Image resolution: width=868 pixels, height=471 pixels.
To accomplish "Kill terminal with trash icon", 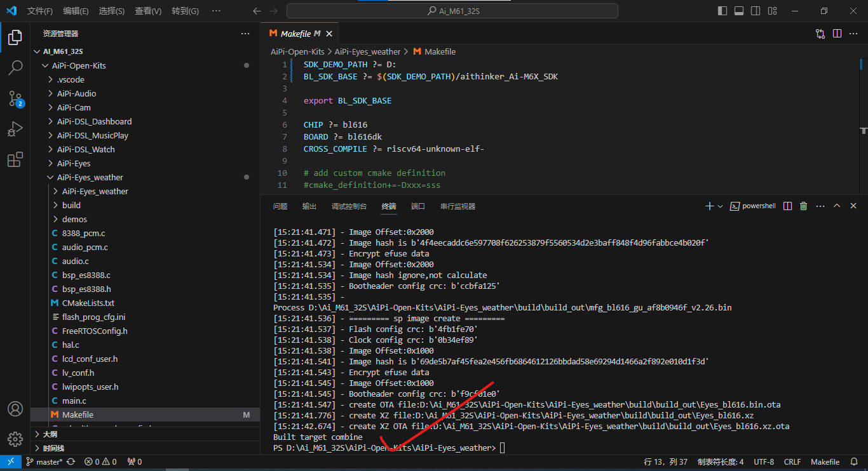I will pos(804,206).
